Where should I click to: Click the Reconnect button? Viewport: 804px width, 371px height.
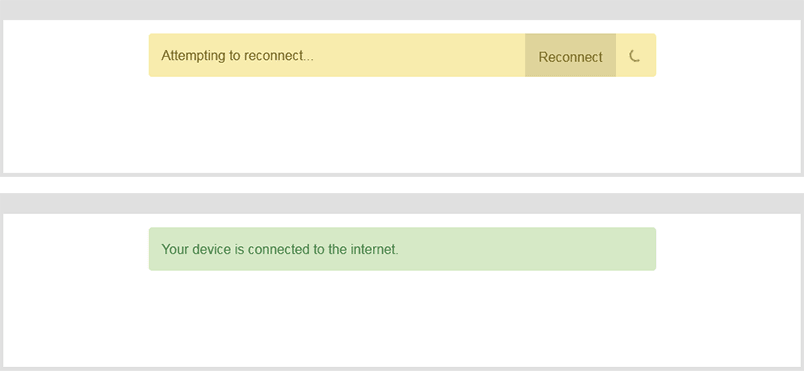(570, 55)
